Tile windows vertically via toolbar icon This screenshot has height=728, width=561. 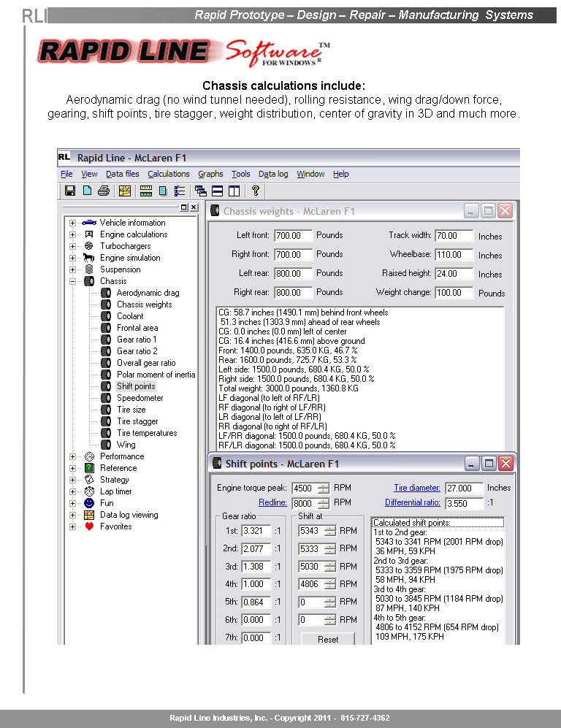pyautogui.click(x=234, y=191)
